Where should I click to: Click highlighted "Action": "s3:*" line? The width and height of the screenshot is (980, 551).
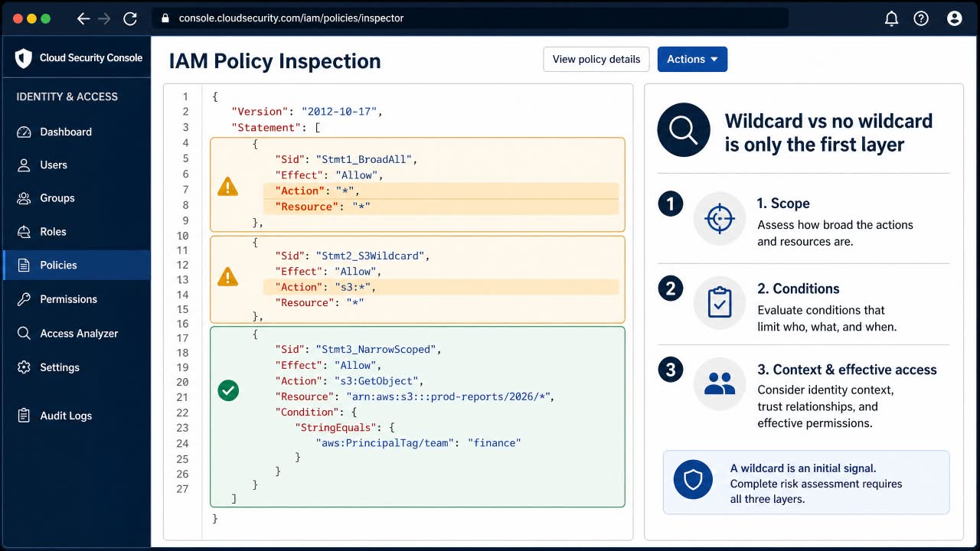(x=440, y=287)
